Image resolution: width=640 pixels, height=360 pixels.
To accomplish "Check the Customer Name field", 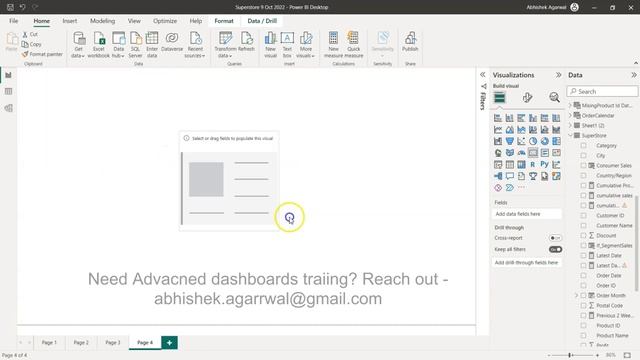I will click(x=583, y=225).
